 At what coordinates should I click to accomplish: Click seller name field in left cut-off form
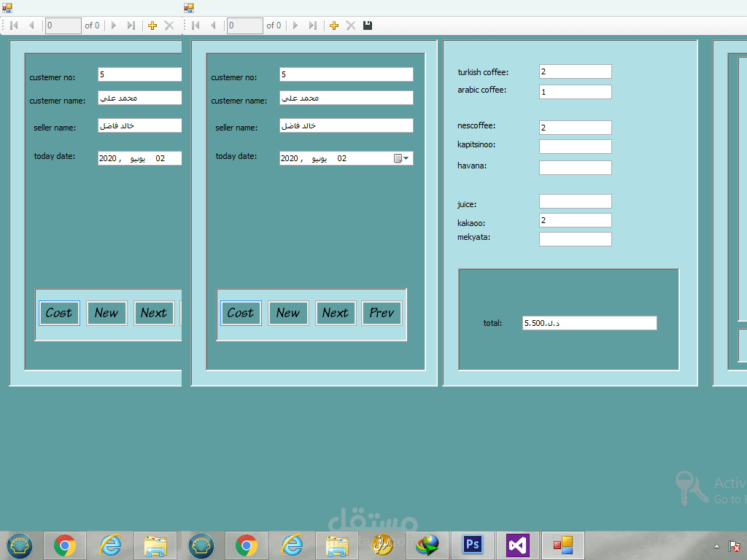pos(139,125)
